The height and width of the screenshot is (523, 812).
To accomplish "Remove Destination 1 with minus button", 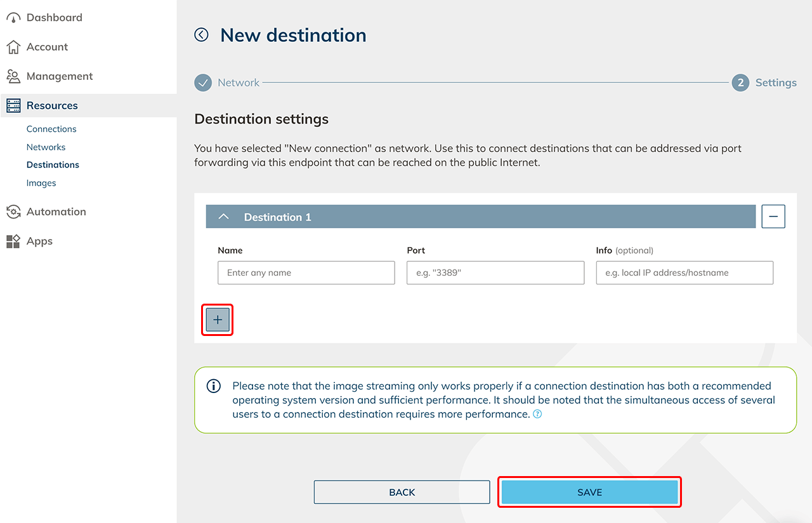I will (773, 217).
